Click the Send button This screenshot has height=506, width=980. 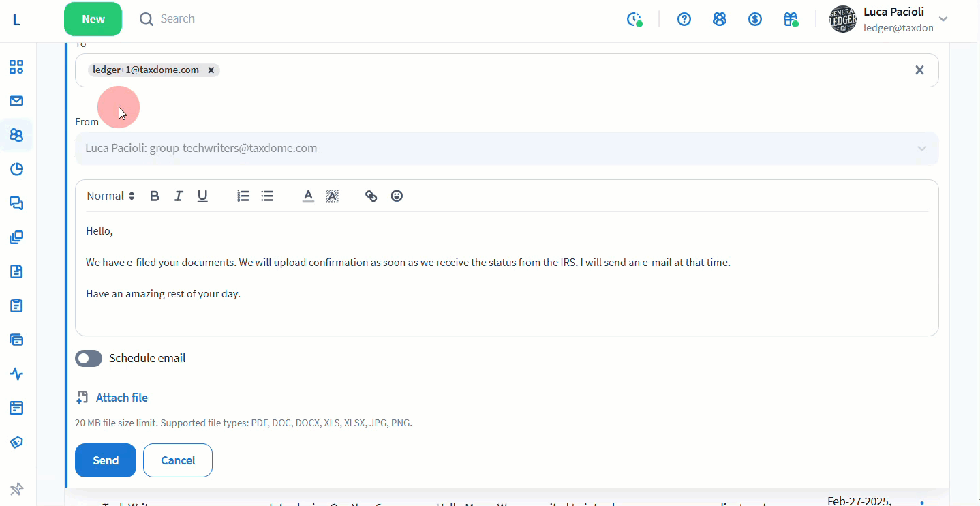(x=106, y=460)
